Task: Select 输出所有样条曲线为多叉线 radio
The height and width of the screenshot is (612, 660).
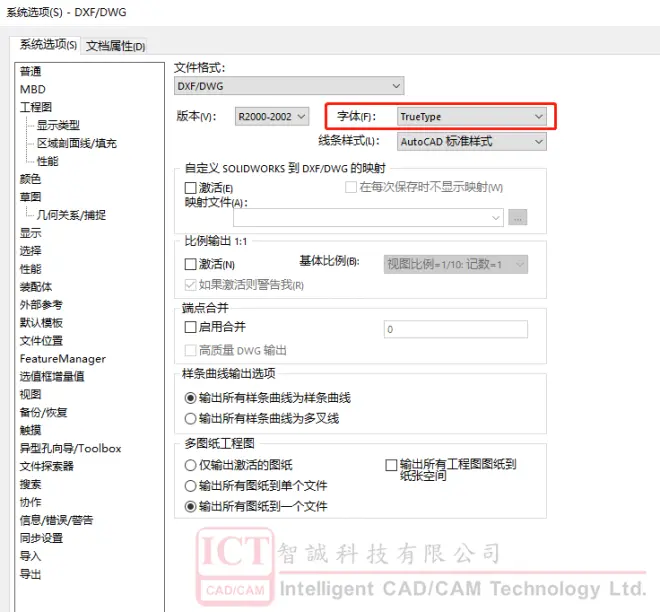Action: click(190, 418)
